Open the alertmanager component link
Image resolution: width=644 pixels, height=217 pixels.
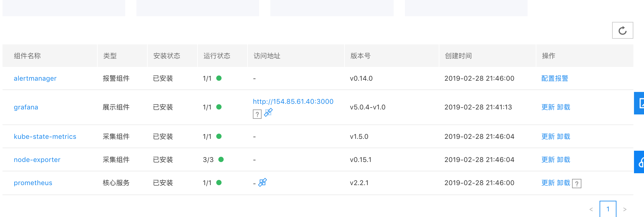tap(35, 78)
